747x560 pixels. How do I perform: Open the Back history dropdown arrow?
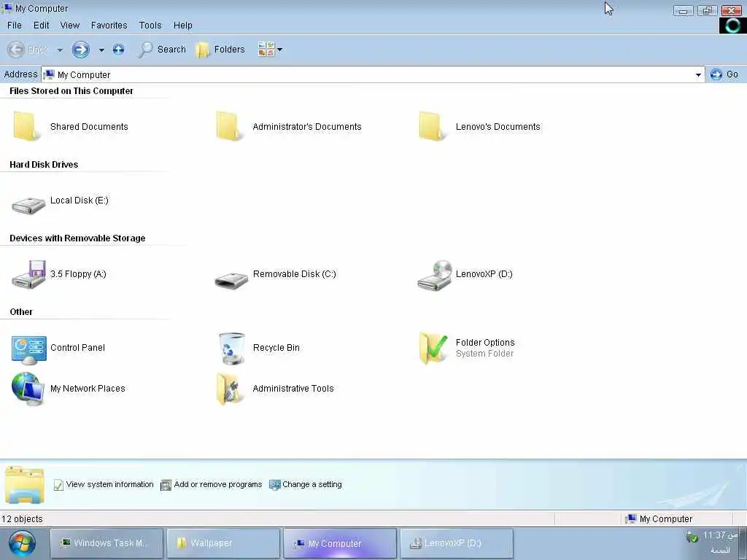tap(60, 50)
